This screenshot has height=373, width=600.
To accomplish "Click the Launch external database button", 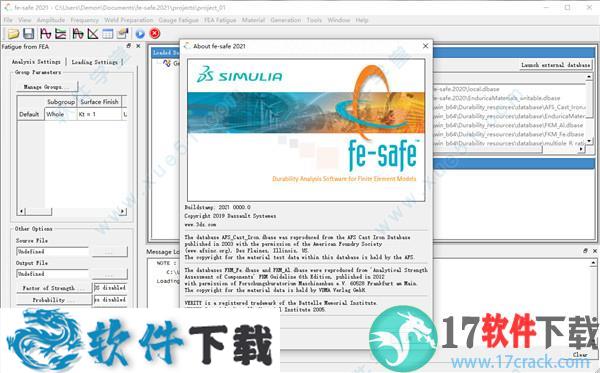I will (556, 65).
